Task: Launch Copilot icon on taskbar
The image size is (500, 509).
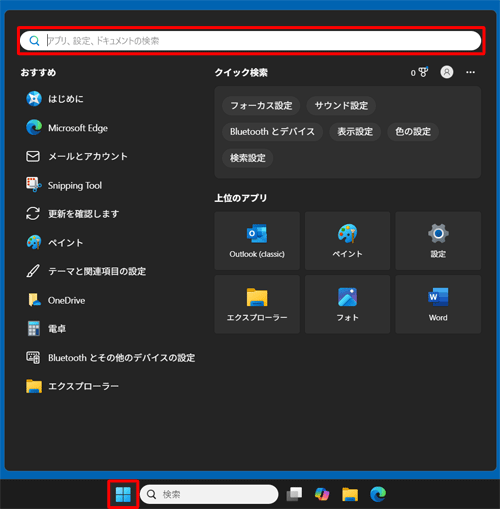Action: point(322,494)
